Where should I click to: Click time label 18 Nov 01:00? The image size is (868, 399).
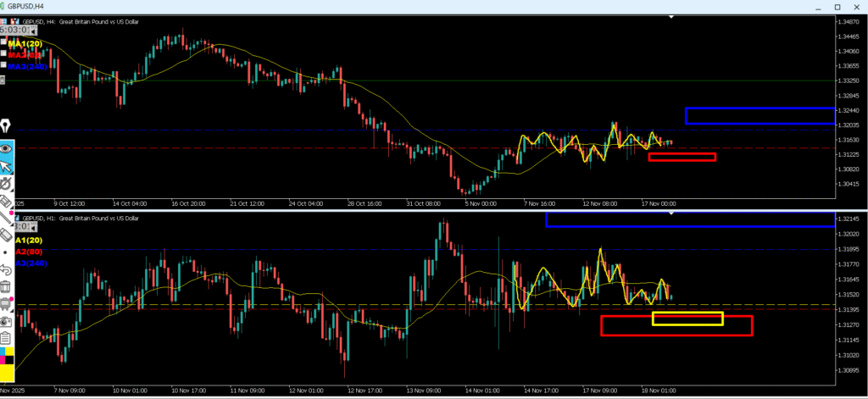[658, 391]
